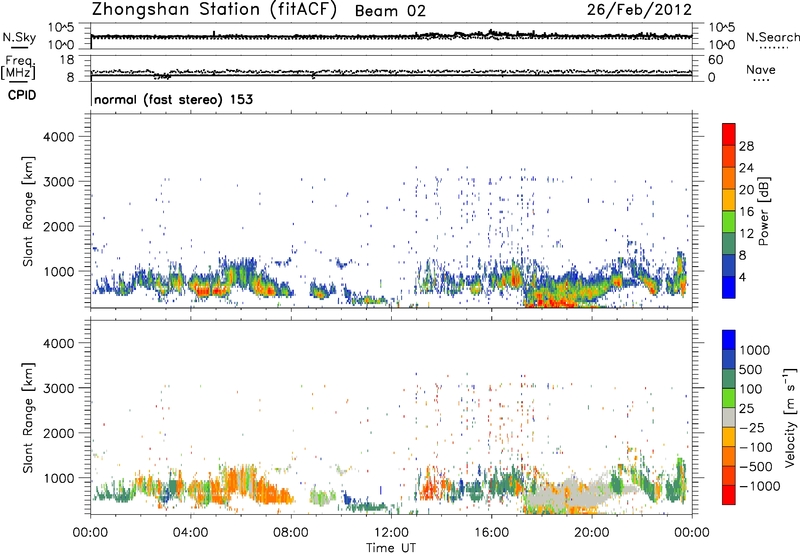Click the 'Nave' legend label
This screenshot has width=800, height=554.
(761, 69)
